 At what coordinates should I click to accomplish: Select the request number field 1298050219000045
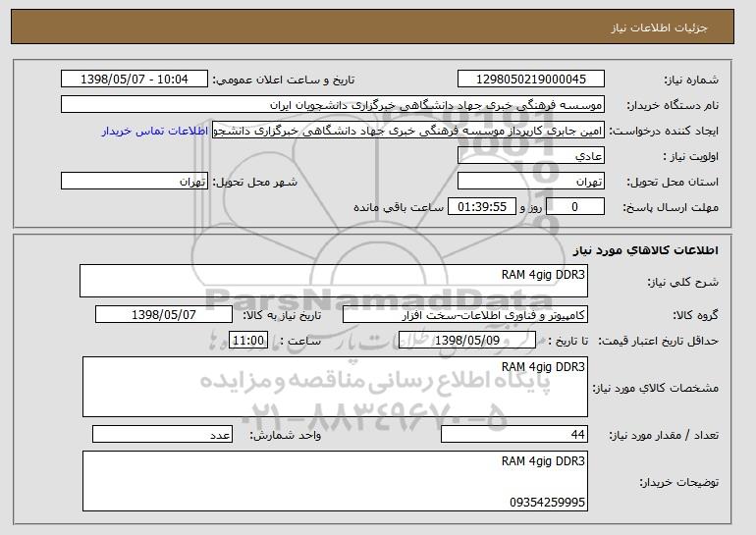(x=531, y=80)
